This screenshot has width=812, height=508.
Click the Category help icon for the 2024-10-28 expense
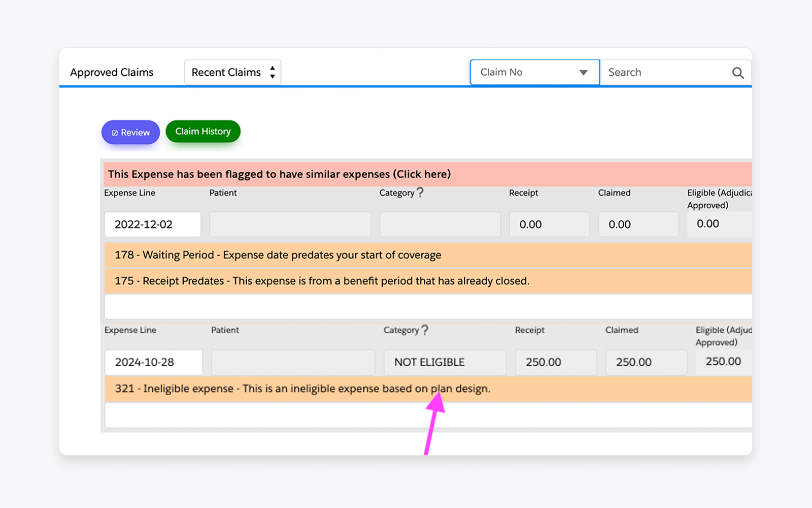click(x=425, y=329)
